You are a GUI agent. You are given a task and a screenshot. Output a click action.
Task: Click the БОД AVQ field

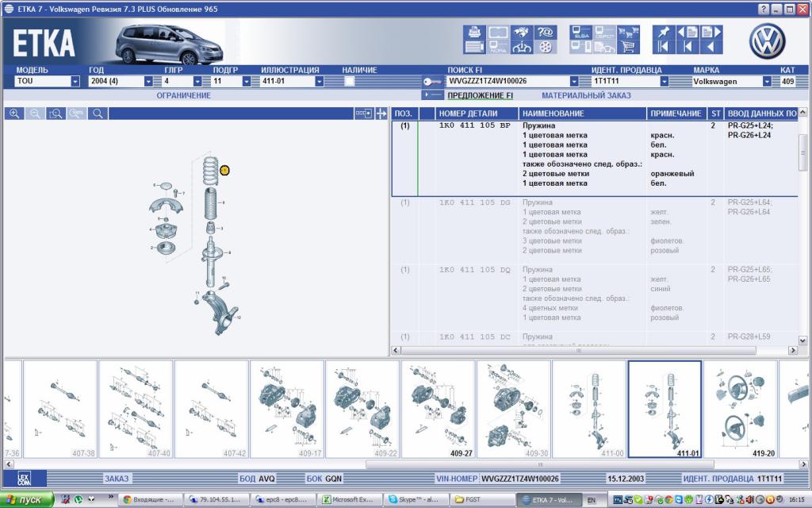(x=258, y=479)
